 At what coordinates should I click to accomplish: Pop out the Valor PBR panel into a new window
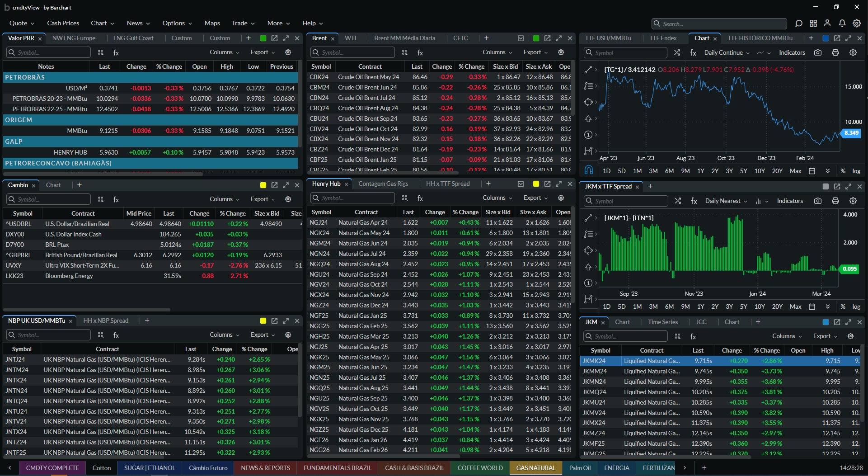pyautogui.click(x=274, y=38)
